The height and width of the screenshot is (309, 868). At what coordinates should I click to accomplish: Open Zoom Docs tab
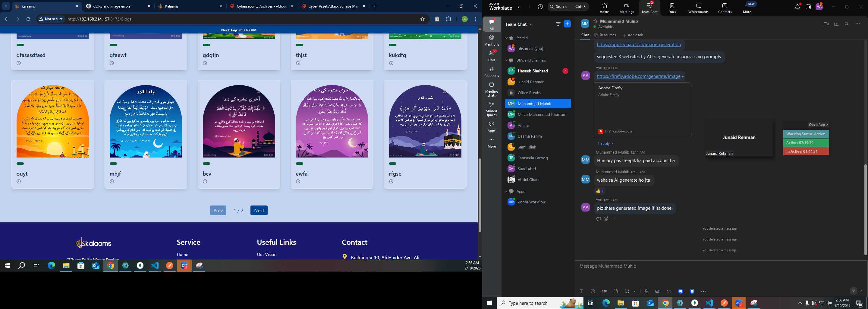coord(672,8)
